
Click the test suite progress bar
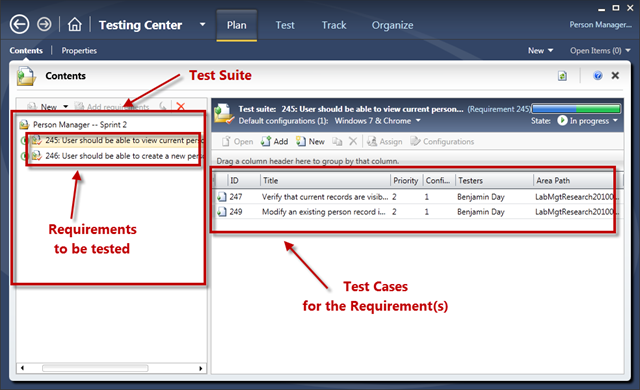[576, 109]
